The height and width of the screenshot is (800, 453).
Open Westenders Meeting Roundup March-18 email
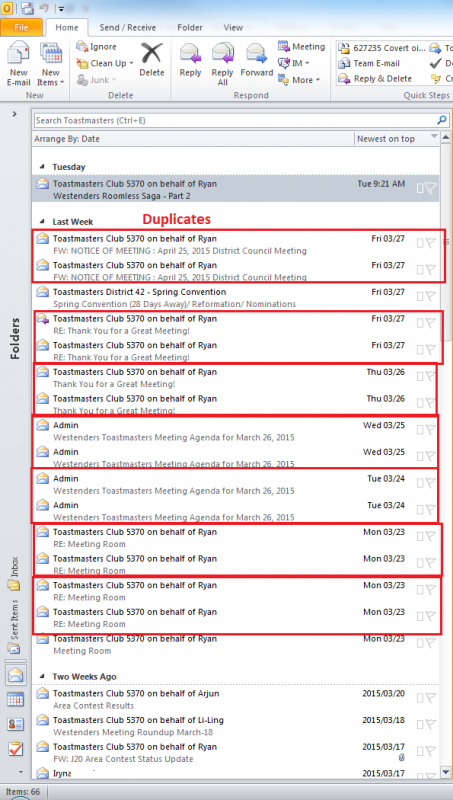click(235, 726)
